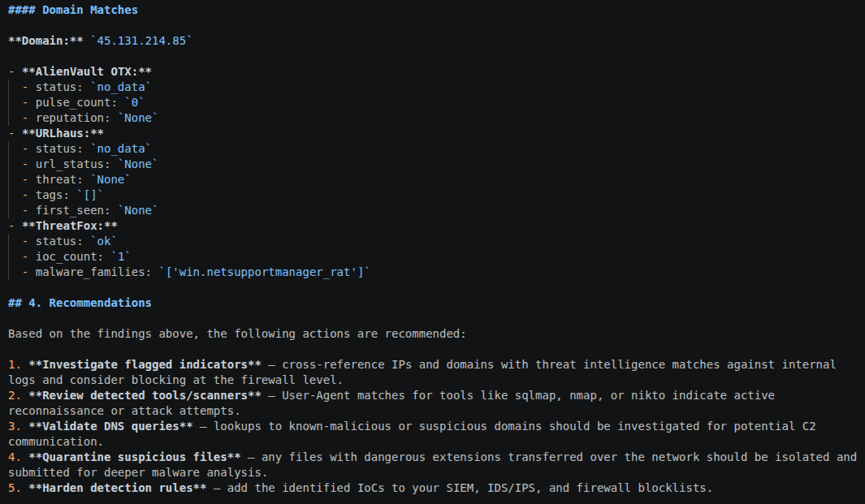
Task: Click the win.netsupportmanager_rat malware value
Action: coord(264,273)
